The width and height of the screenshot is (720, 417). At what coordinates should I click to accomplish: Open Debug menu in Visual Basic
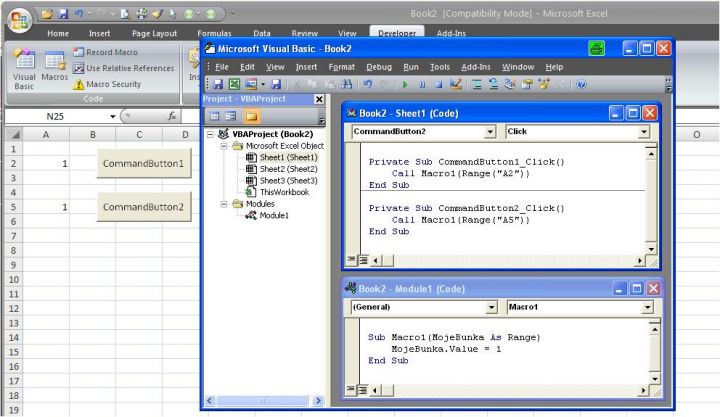click(x=379, y=67)
